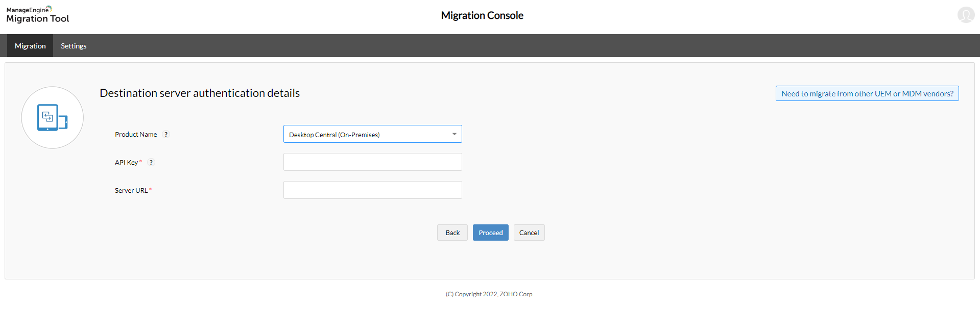Open the Product Name dropdown
The image size is (980, 309).
[x=373, y=134]
